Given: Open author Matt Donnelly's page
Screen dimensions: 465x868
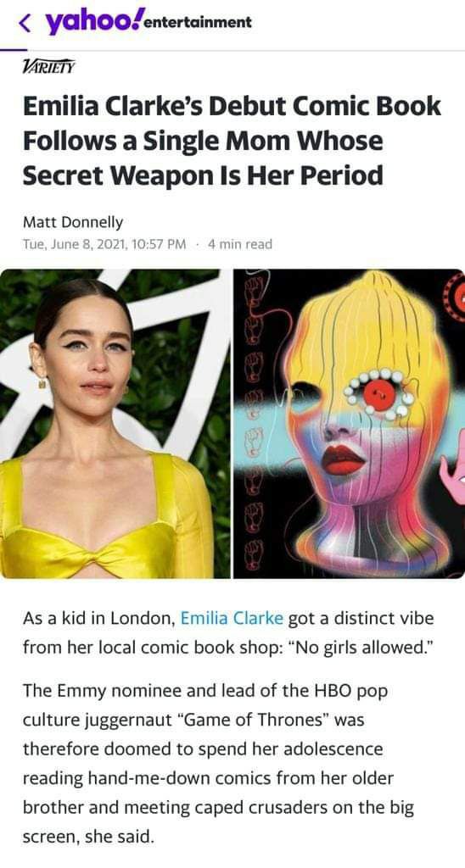Looking at the screenshot, I should [x=73, y=222].
